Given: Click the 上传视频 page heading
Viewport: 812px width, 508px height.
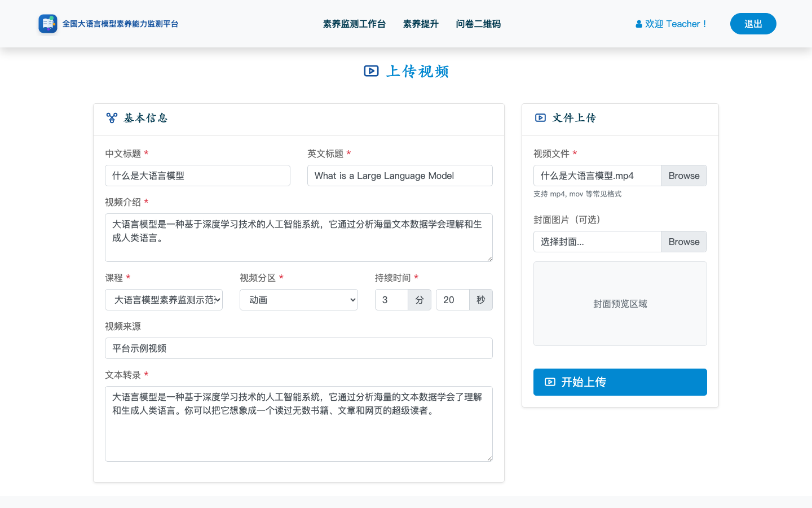Looking at the screenshot, I should tap(417, 72).
